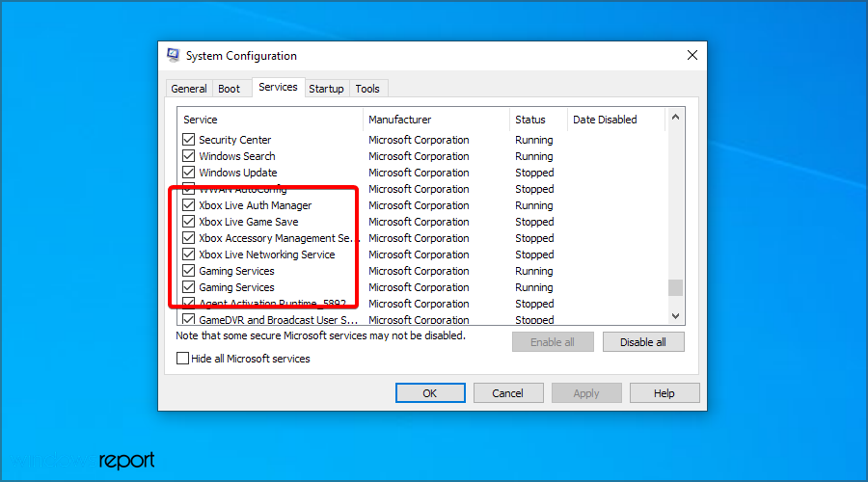Image resolution: width=868 pixels, height=482 pixels.
Task: Click the Running status of Security Center
Action: [x=533, y=140]
